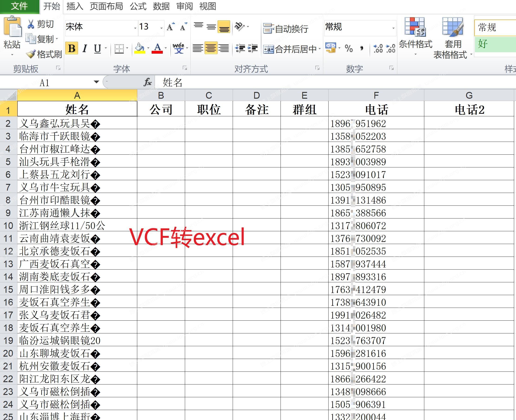Toggle 自动换行 wrap text
Screen dimensions: 516x420
pos(286,29)
